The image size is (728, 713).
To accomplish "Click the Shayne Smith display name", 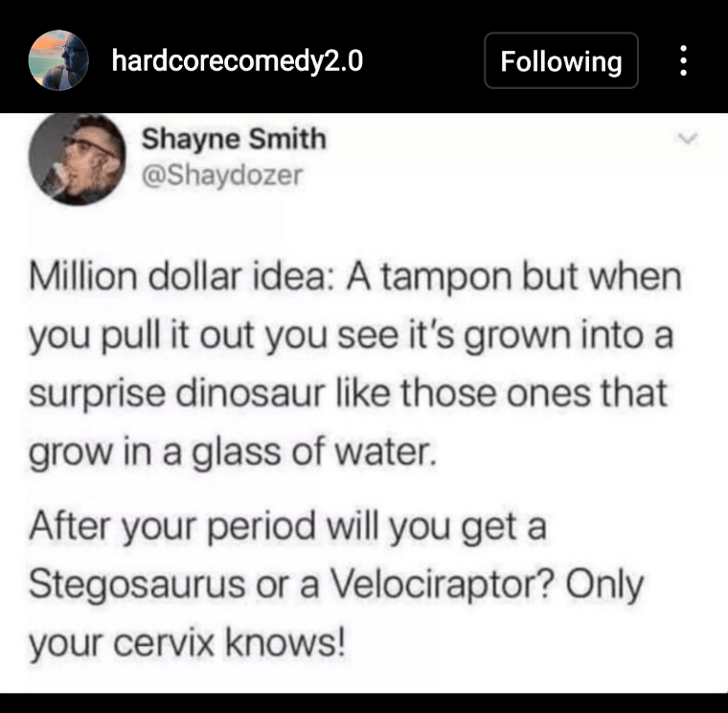I will coord(234,139).
